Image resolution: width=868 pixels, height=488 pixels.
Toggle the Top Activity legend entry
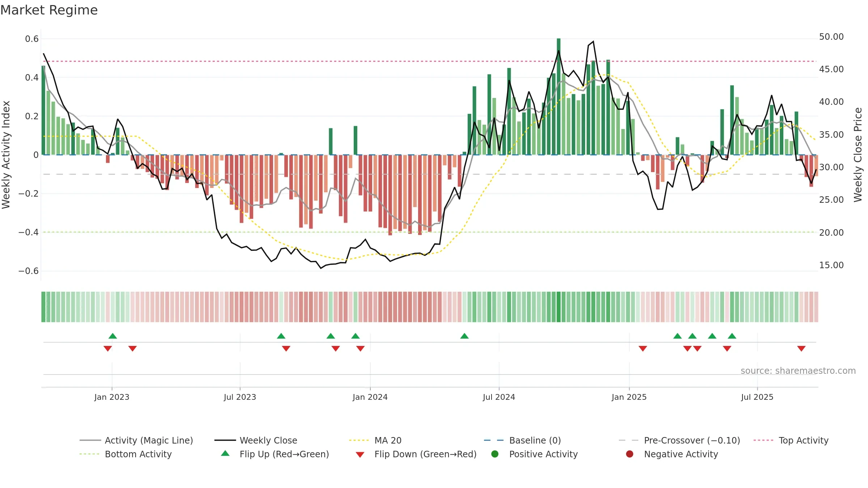coord(791,440)
